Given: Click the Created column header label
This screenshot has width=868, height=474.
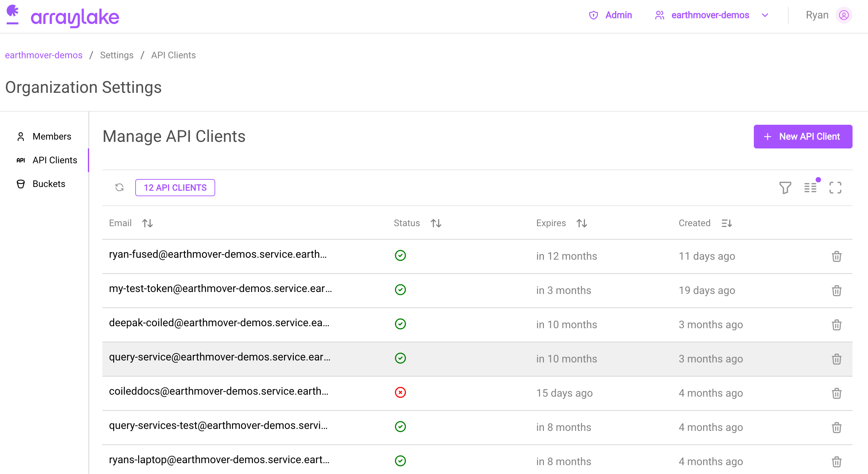Looking at the screenshot, I should point(695,223).
